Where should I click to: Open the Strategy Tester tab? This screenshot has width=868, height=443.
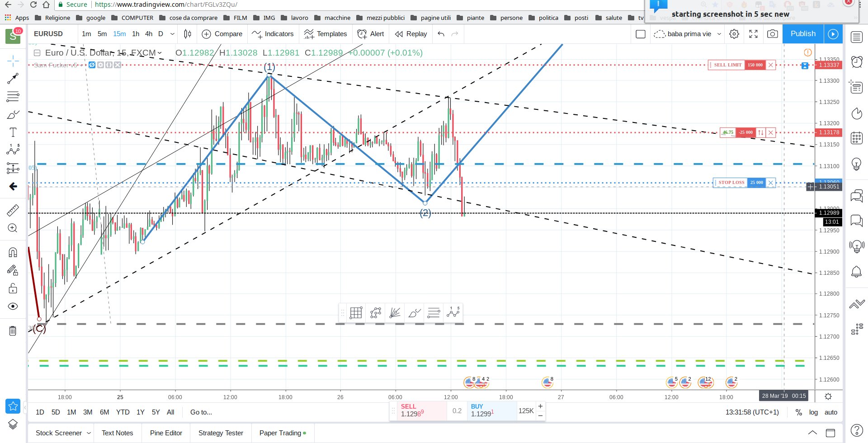coord(221,433)
